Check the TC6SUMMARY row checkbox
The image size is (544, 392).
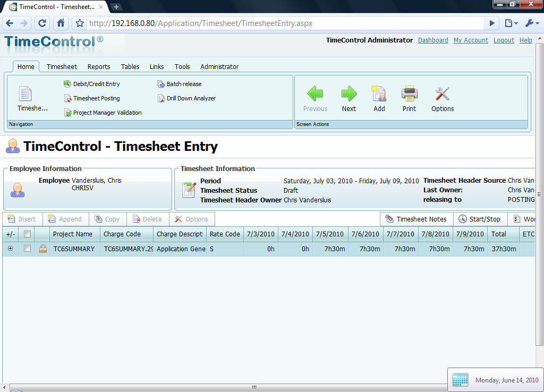pos(27,249)
